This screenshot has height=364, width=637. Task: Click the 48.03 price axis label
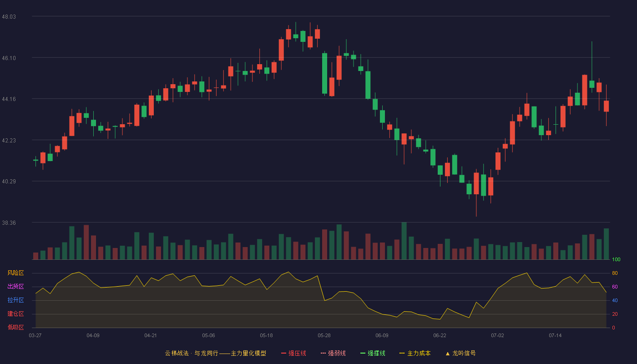pos(9,16)
